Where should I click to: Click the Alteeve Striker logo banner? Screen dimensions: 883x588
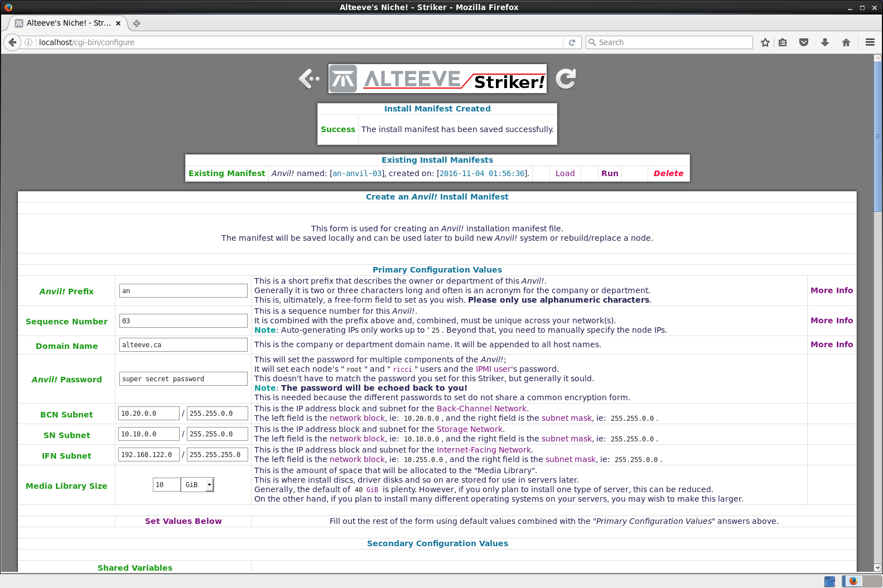click(x=437, y=79)
